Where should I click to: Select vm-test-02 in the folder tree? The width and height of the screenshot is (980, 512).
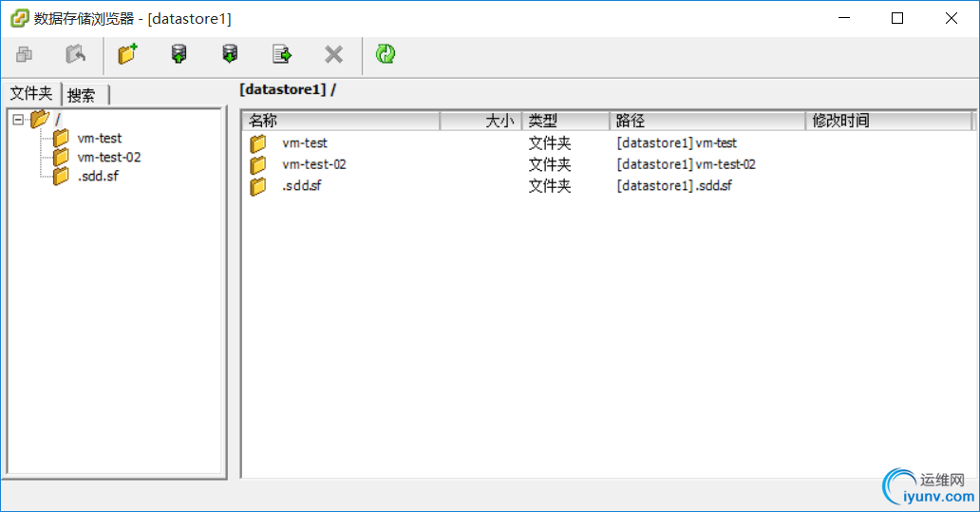coord(109,158)
